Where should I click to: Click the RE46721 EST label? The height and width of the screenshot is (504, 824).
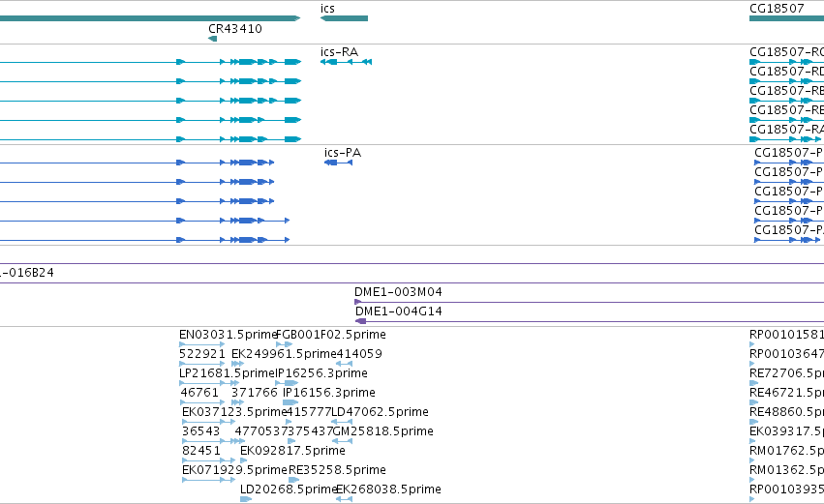(786, 393)
